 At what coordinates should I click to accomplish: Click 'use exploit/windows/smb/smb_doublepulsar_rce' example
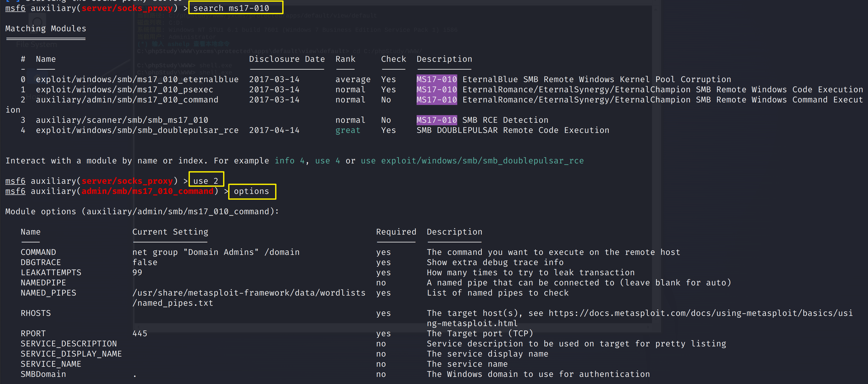[x=472, y=161]
